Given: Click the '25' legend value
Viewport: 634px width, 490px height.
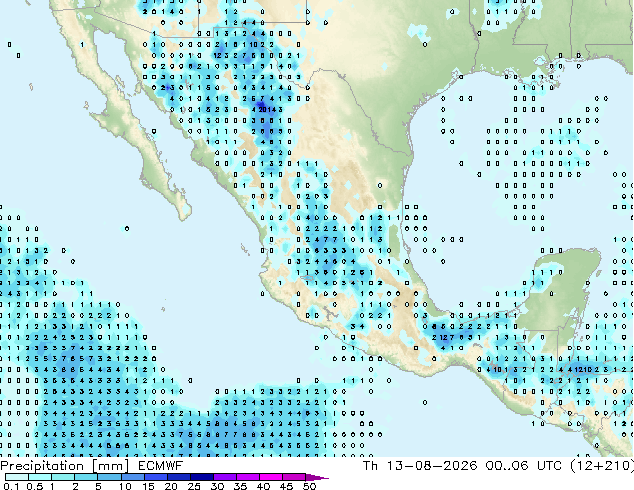Looking at the screenshot, I should tap(194, 486).
